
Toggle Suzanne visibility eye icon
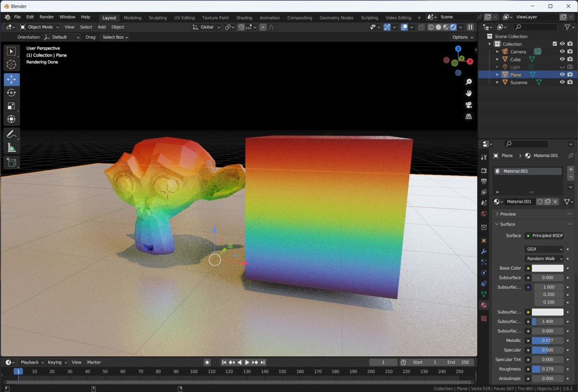[x=562, y=82]
